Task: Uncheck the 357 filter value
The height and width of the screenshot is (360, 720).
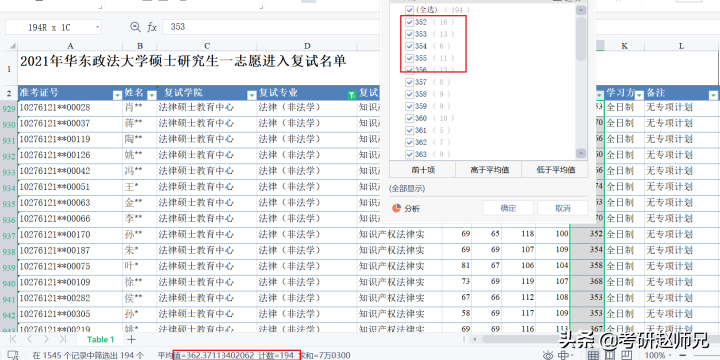Action: click(x=410, y=82)
